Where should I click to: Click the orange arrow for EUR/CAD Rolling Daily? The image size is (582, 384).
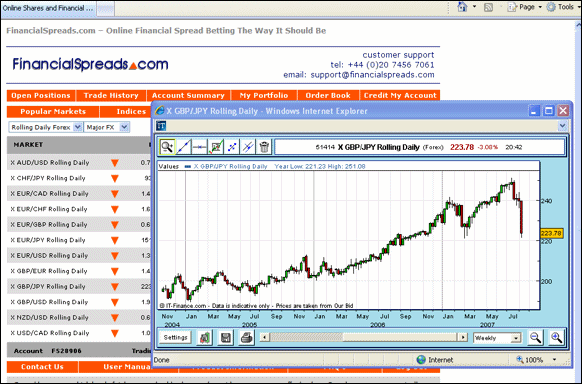[115, 194]
